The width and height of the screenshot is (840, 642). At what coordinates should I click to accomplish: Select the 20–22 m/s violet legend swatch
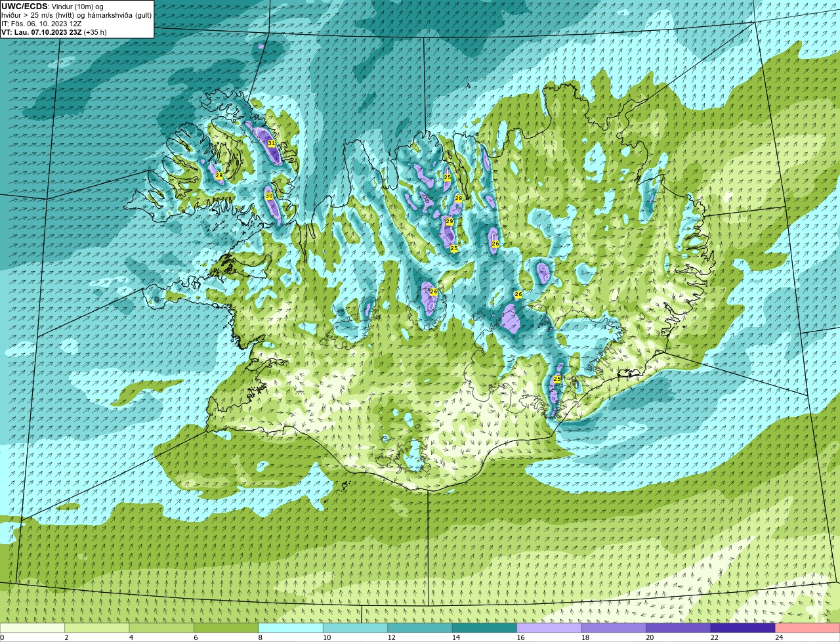pyautogui.click(x=679, y=628)
